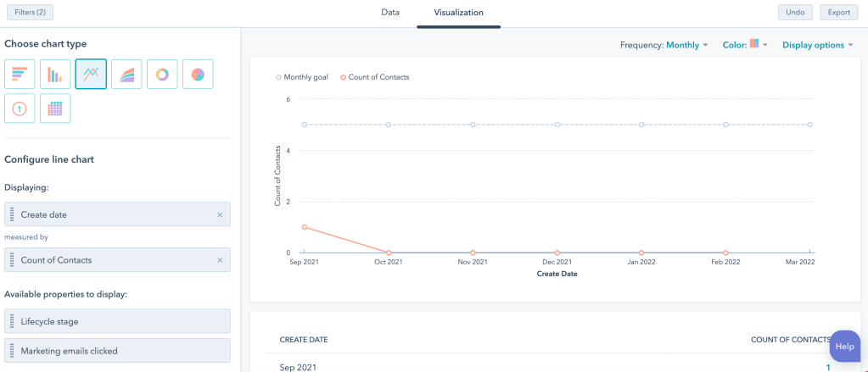This screenshot has width=868, height=372.
Task: Choose the summary number chart type
Action: pos(20,108)
